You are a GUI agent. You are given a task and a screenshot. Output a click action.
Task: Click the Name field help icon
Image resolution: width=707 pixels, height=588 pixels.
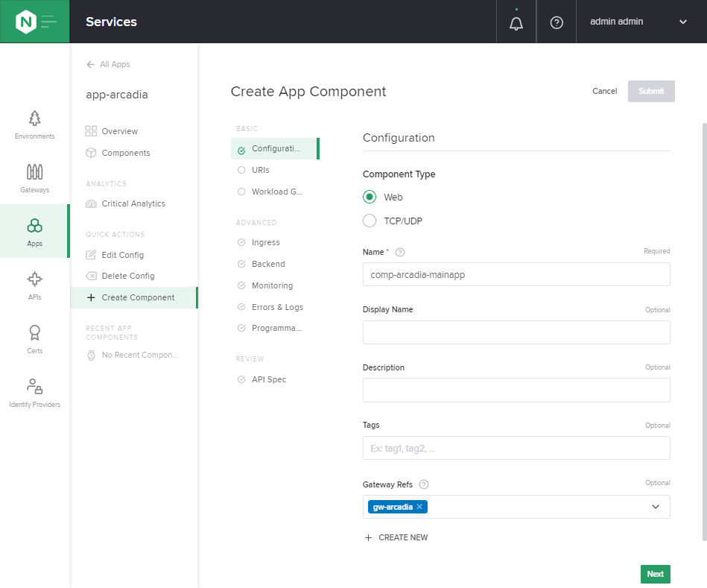(x=400, y=252)
